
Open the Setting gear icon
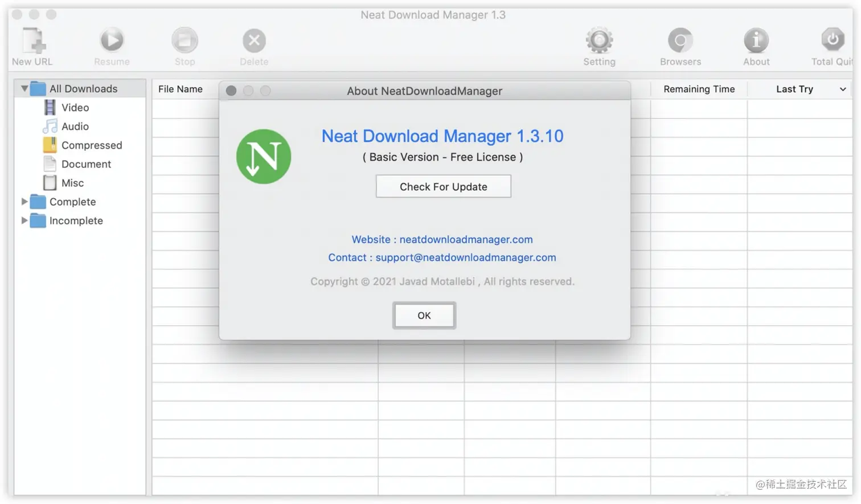click(x=599, y=41)
